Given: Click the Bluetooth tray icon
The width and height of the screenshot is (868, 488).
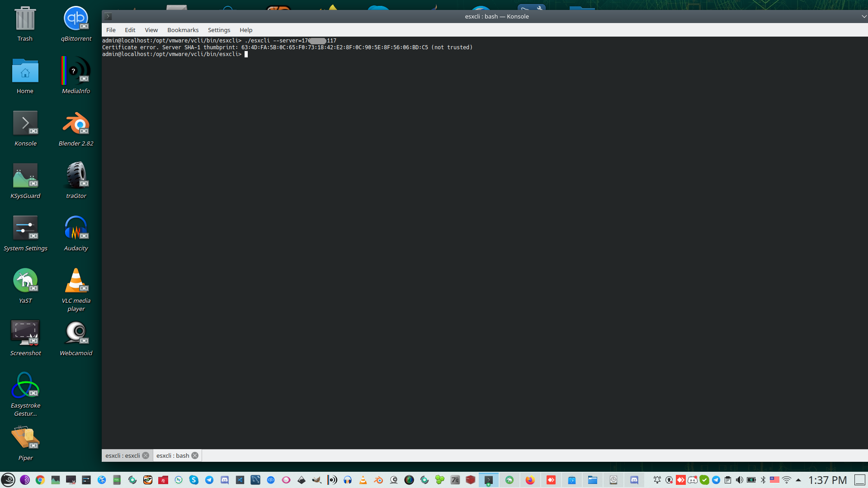Looking at the screenshot, I should [763, 480].
